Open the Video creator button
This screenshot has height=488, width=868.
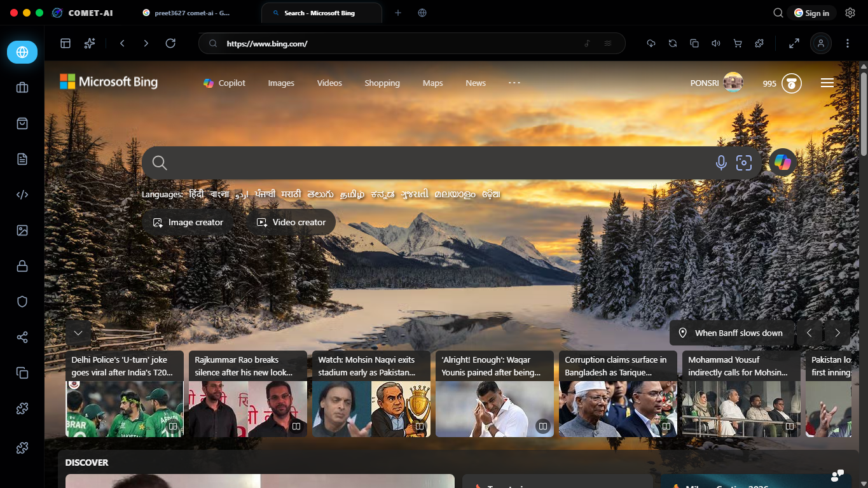(x=291, y=222)
